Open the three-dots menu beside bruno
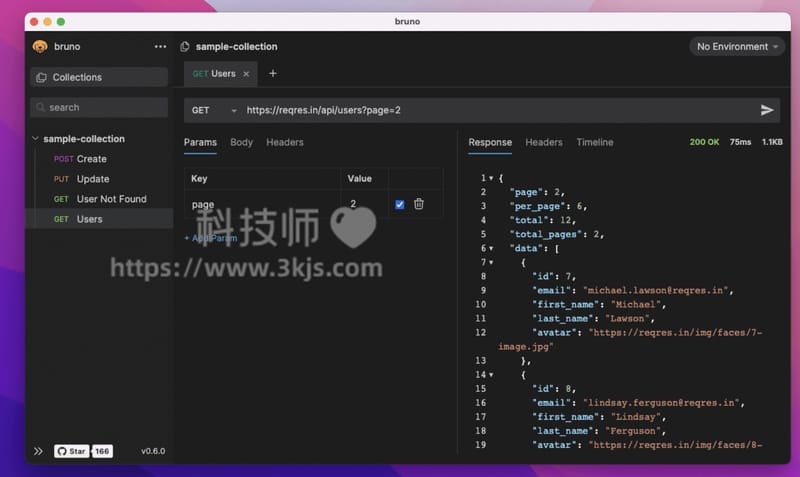Screen dimensions: 800x477 (160, 46)
